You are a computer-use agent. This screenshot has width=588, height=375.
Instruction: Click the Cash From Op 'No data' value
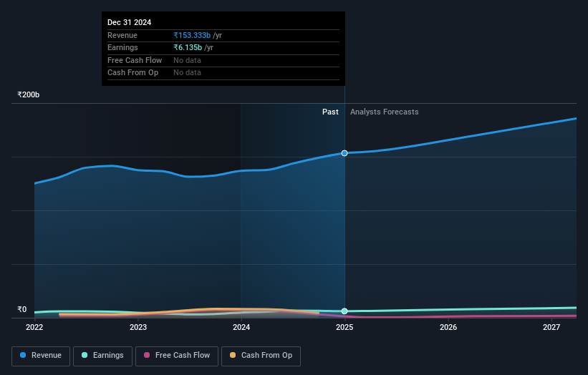pyautogui.click(x=187, y=73)
